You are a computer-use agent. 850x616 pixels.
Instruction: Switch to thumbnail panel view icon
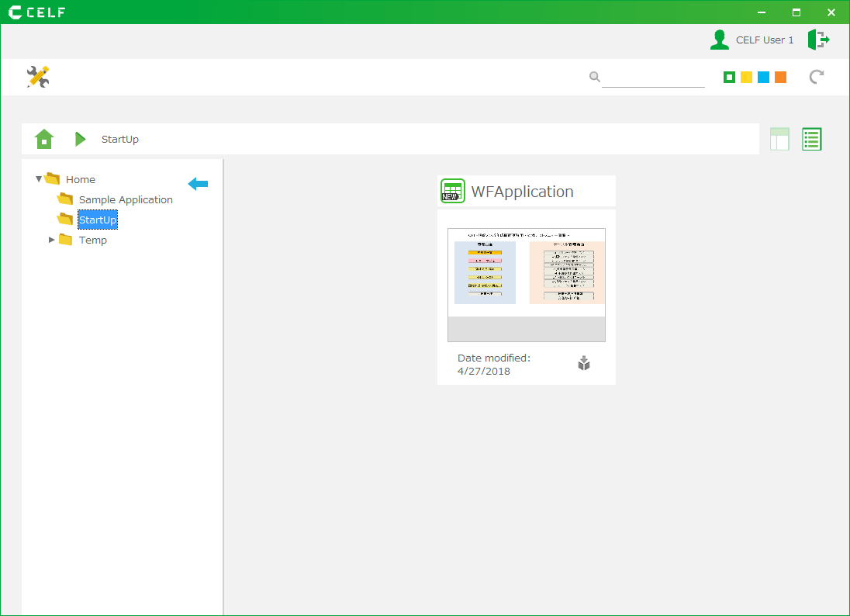click(779, 139)
